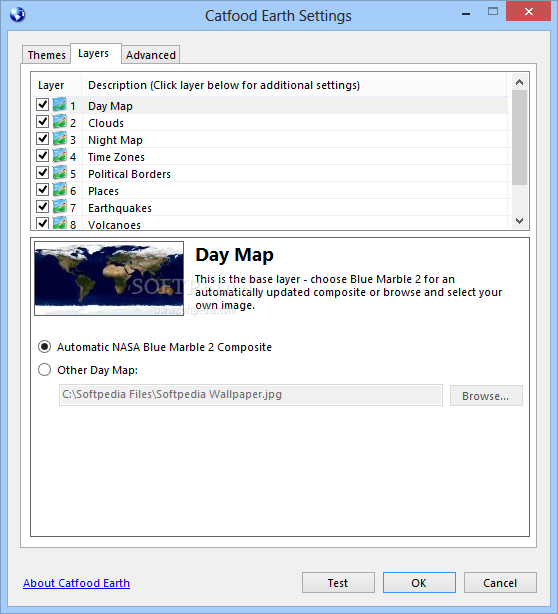Viewport: 558px width, 614px height.
Task: Open the About Catfood Earth link
Action: click(76, 583)
